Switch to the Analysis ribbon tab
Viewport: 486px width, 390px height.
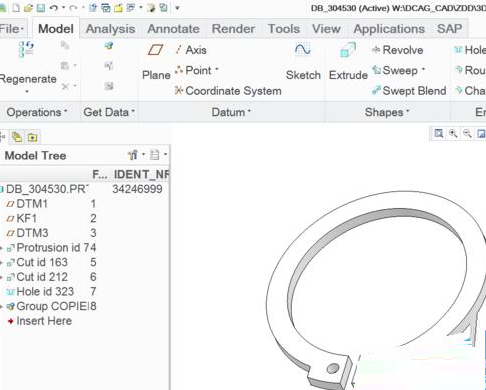110,29
